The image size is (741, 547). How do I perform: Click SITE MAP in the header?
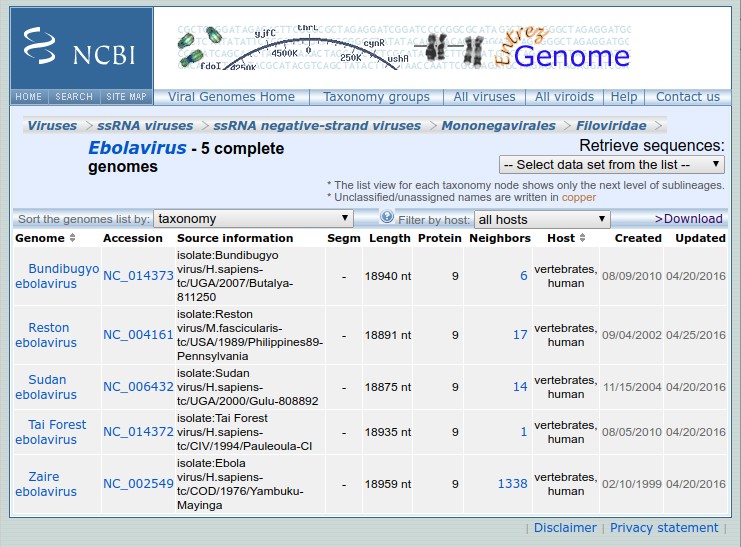126,97
